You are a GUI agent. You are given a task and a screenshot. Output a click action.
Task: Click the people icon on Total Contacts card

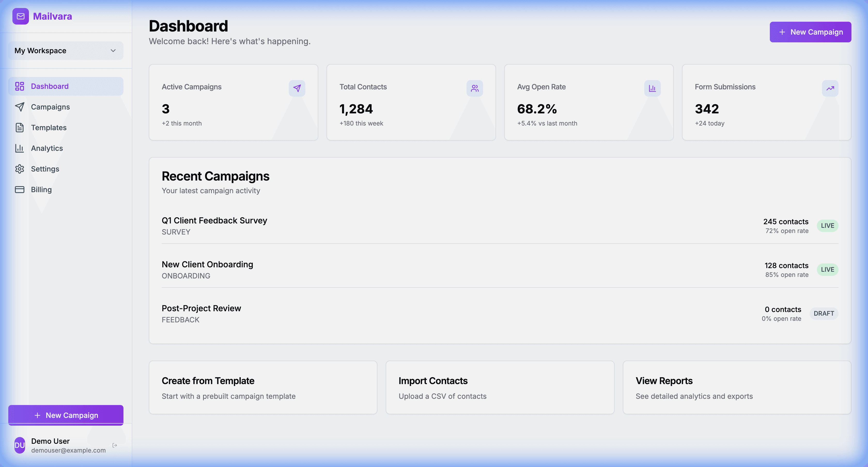[475, 88]
